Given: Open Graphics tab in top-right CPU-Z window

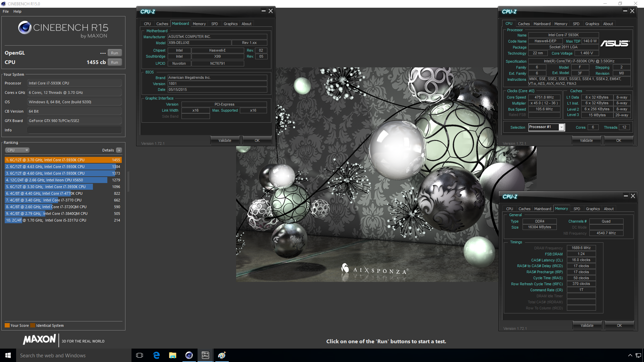Looking at the screenshot, I should point(592,24).
